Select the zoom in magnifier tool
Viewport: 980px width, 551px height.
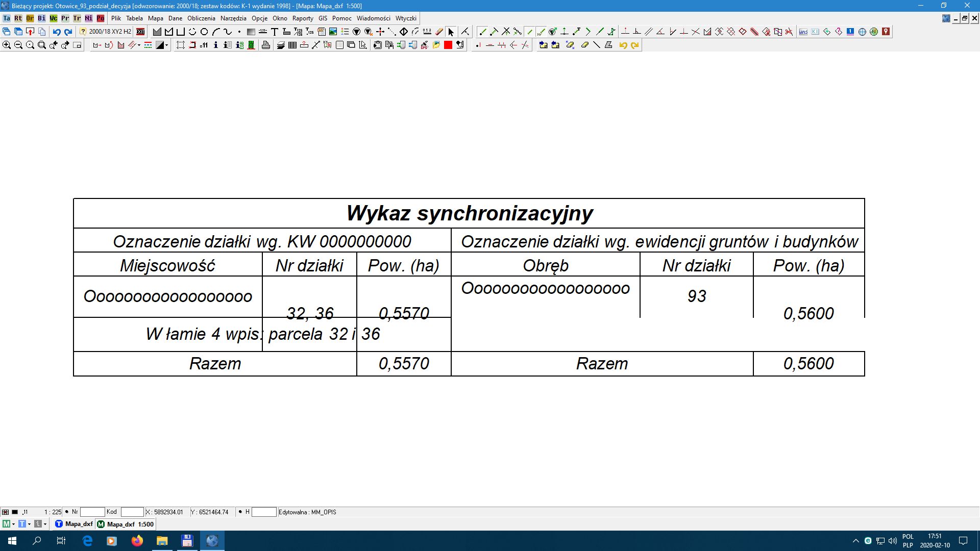click(x=7, y=45)
